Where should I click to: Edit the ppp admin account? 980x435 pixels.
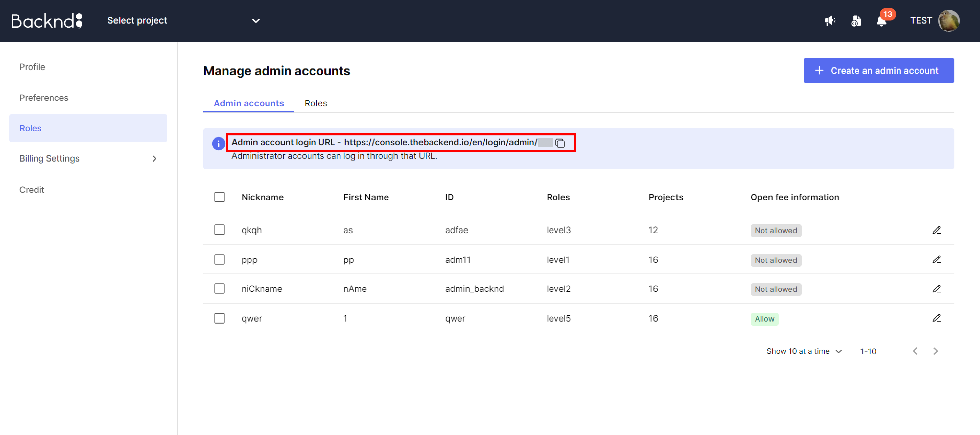click(937, 260)
